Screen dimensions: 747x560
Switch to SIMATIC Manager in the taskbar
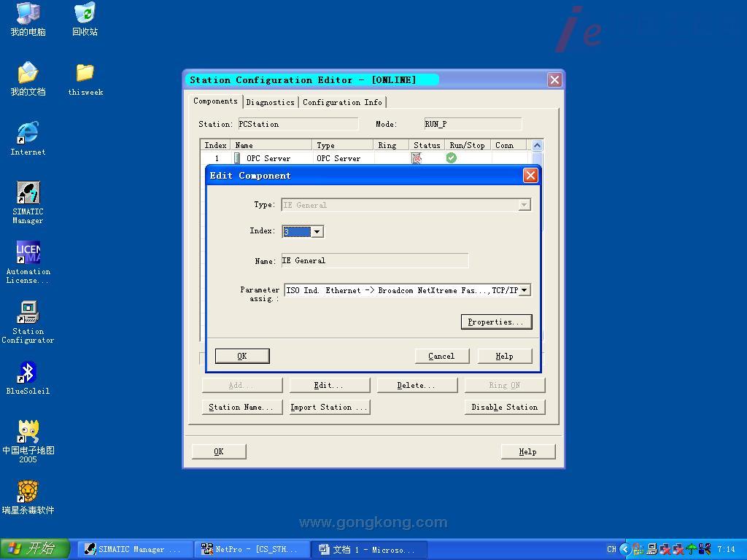click(x=135, y=550)
